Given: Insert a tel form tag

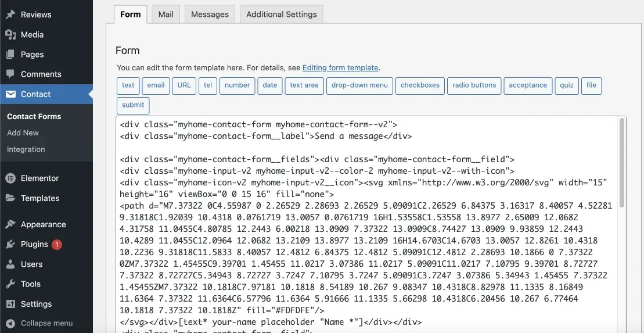Looking at the screenshot, I should pyautogui.click(x=208, y=85).
